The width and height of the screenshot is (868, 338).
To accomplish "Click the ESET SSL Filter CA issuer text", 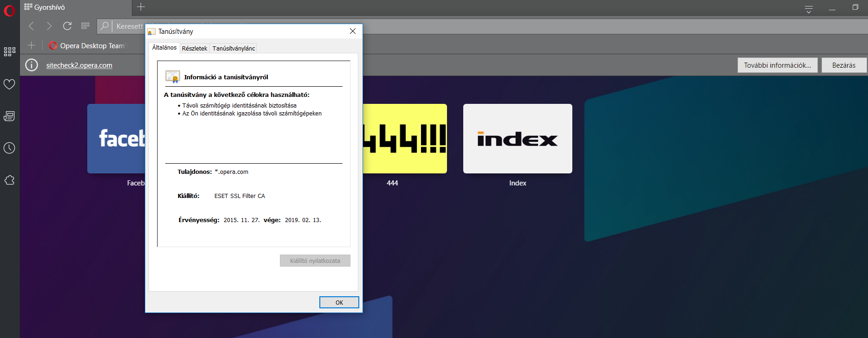I will click(240, 196).
